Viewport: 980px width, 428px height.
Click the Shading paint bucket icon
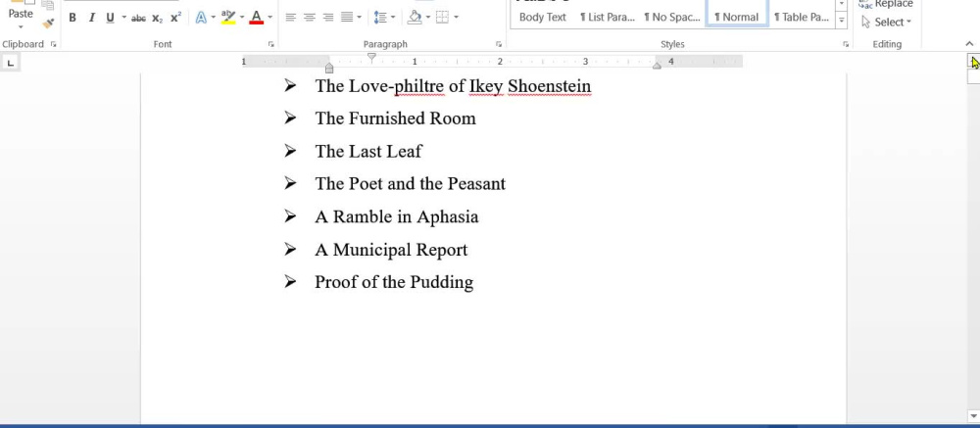coord(415,18)
